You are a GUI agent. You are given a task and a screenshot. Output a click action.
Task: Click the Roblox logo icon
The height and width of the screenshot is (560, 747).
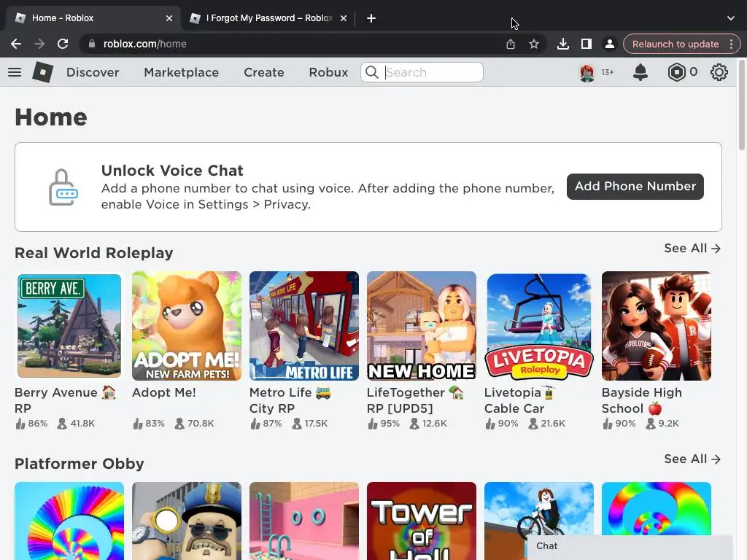pyautogui.click(x=43, y=72)
